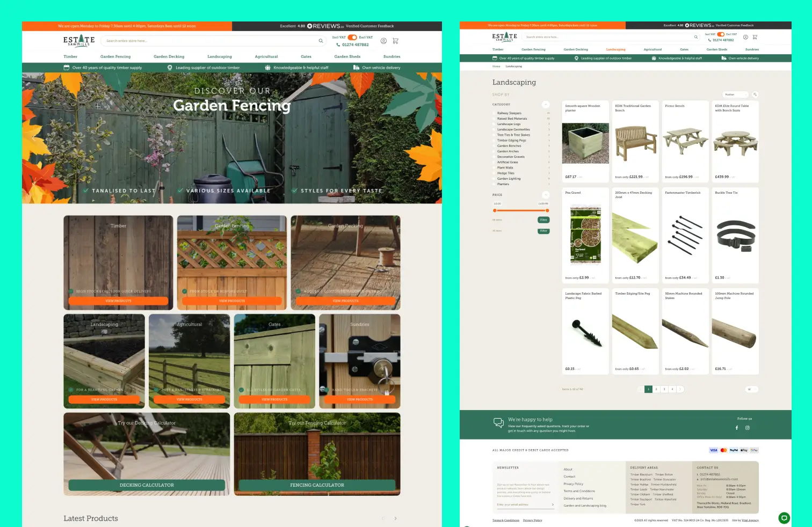Viewport: 812px width, 527px height.
Task: Go to page 2 of the results
Action: [x=656, y=389]
